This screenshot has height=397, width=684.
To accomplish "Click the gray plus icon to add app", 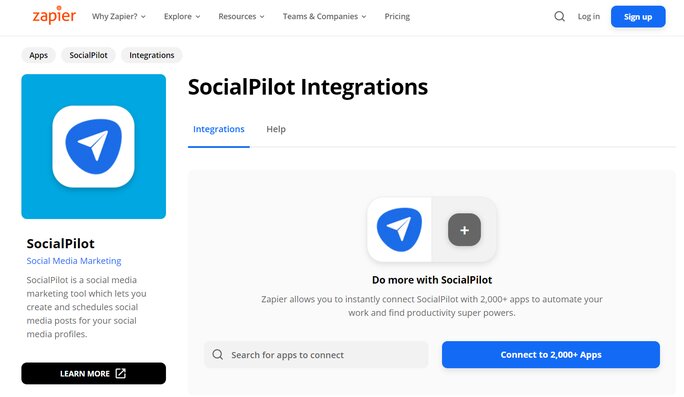I will click(x=464, y=229).
